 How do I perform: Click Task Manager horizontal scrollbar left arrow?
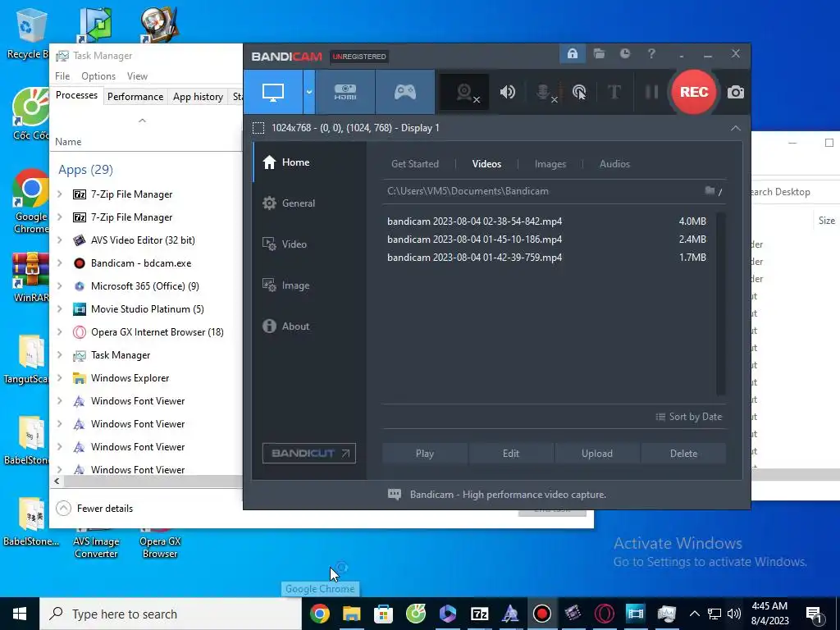coord(57,481)
